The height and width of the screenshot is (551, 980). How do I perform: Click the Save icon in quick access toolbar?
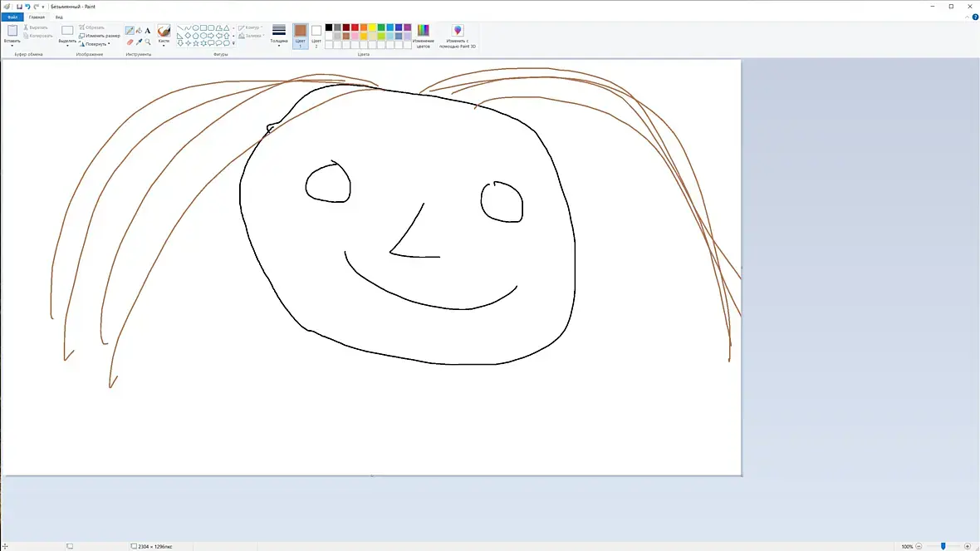(19, 7)
